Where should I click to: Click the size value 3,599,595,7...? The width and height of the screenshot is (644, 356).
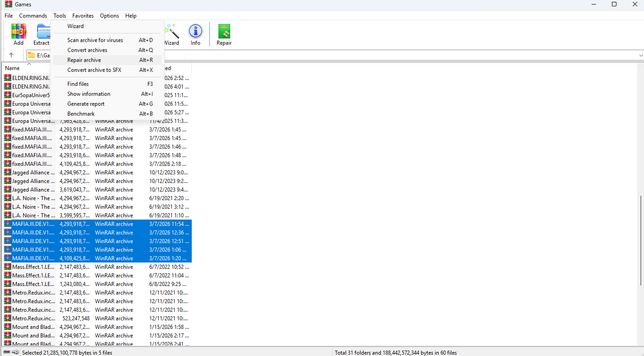(75, 215)
